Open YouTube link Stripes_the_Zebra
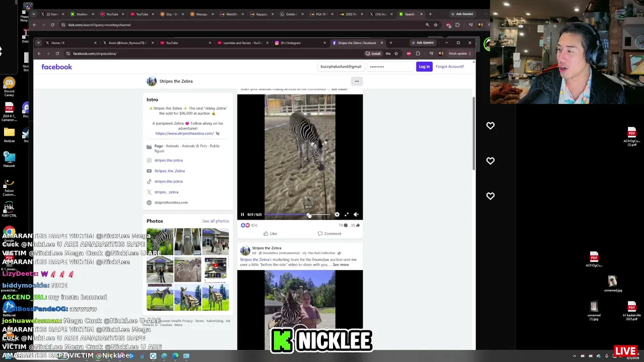The image size is (644, 362). 170,171
